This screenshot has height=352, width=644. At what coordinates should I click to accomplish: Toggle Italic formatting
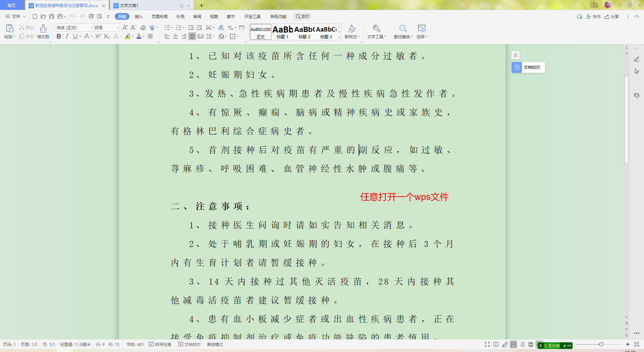67,36
